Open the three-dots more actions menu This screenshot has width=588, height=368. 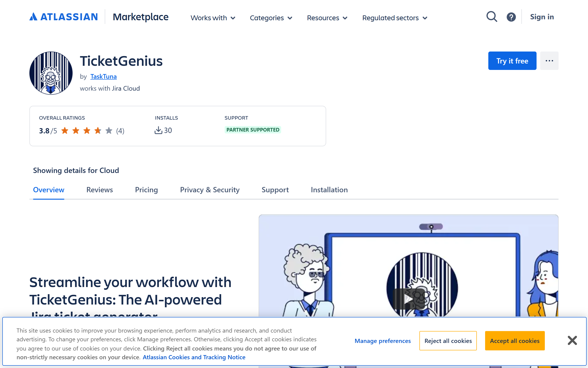tap(549, 60)
